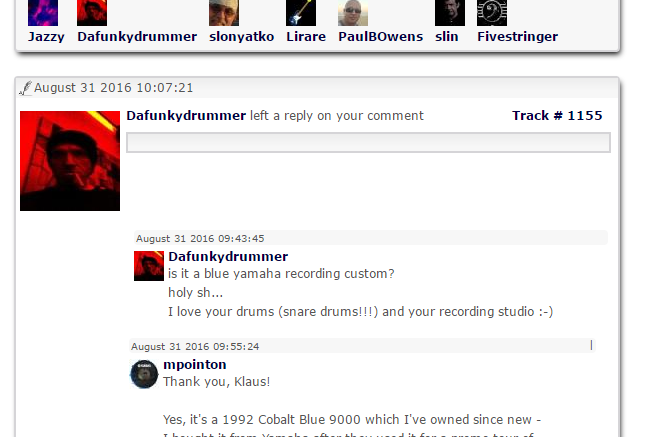Open the Jazzy username link

[46, 37]
